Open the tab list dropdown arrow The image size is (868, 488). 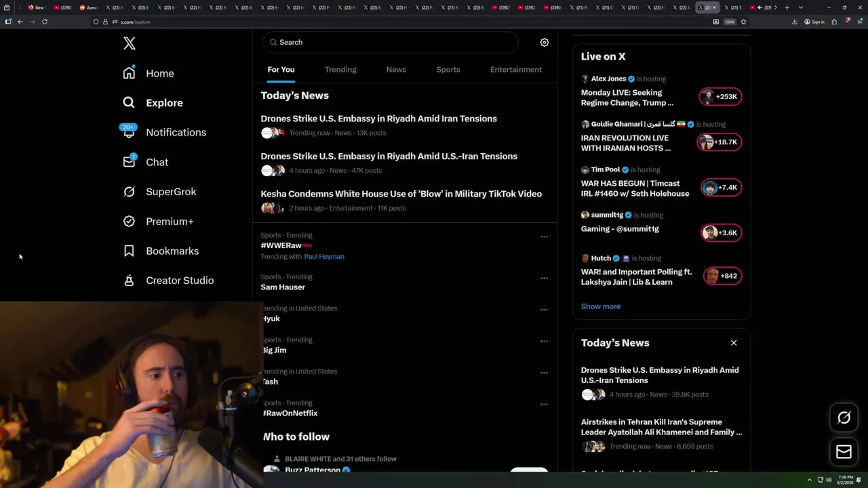tap(801, 7)
